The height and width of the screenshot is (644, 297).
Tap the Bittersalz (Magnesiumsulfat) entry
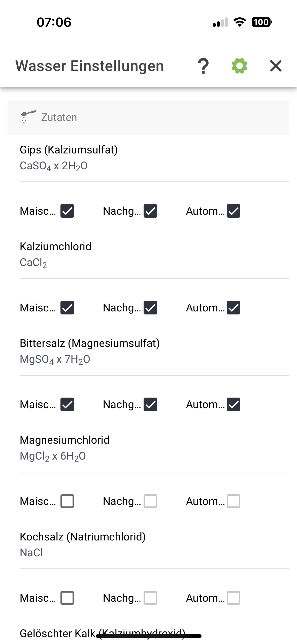click(90, 351)
